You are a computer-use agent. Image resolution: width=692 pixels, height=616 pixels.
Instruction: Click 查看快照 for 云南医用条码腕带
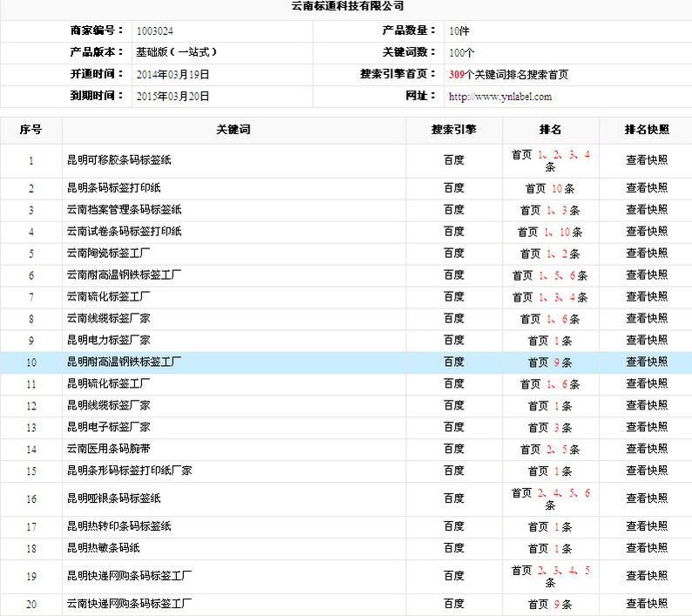pos(647,449)
